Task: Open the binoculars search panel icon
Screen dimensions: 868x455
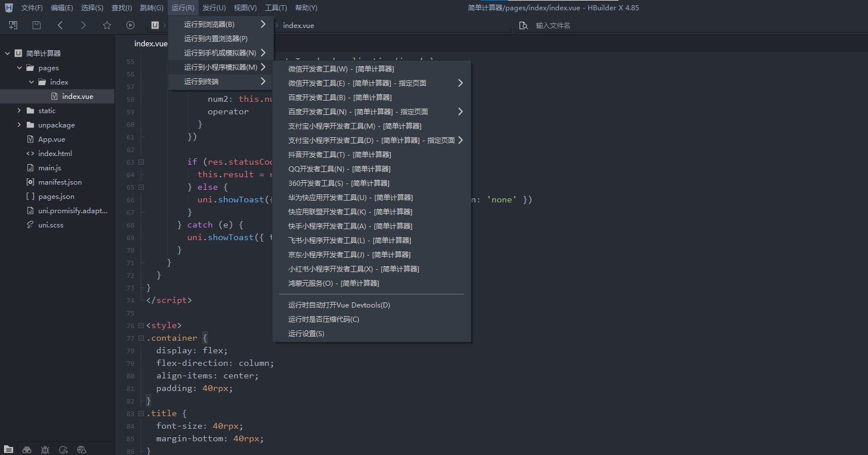Action: [x=27, y=450]
